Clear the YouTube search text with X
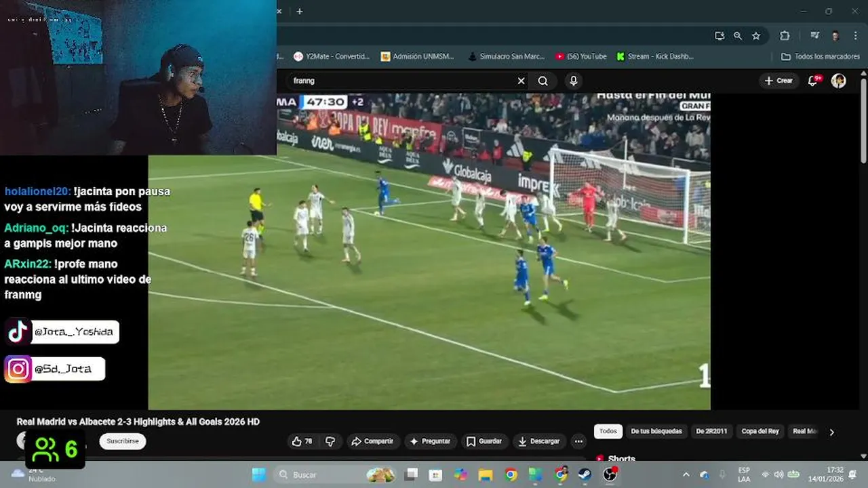The width and height of the screenshot is (868, 488). 521,81
